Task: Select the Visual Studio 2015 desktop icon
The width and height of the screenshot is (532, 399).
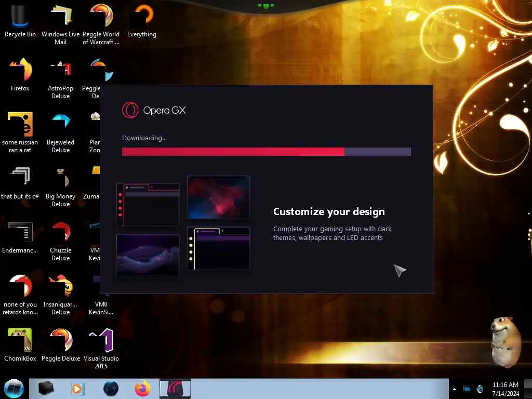Action: point(101,349)
